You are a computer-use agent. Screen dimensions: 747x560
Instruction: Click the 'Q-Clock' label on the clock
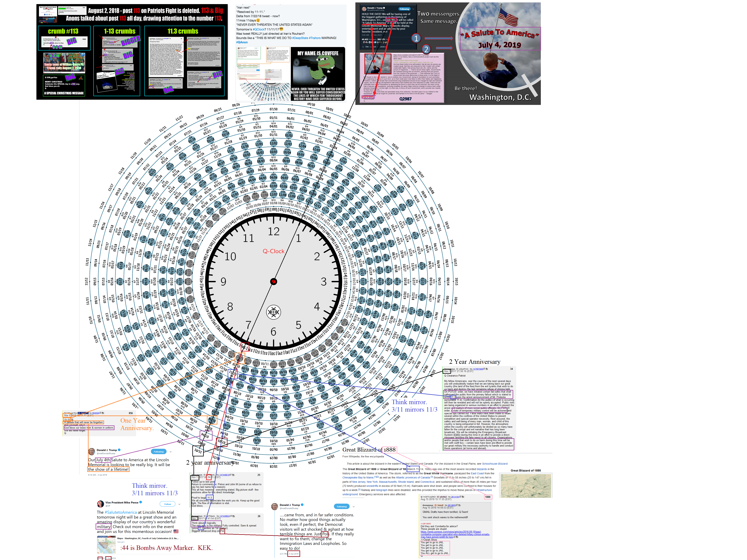point(274,251)
